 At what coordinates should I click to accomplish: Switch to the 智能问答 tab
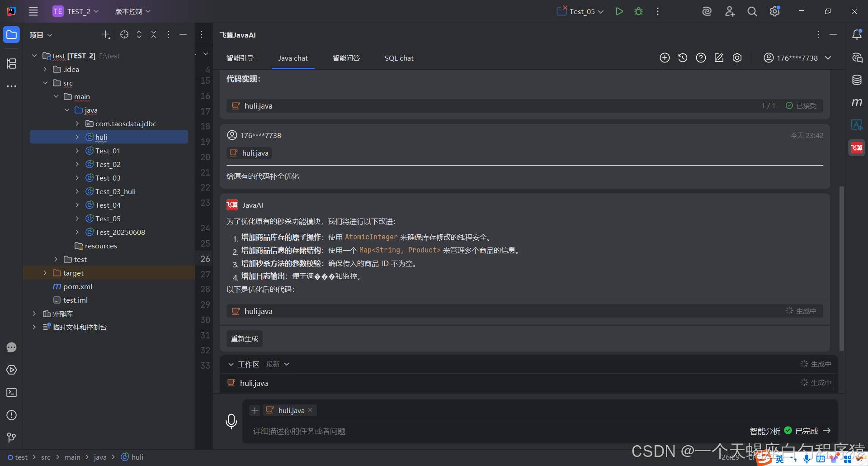coord(346,58)
